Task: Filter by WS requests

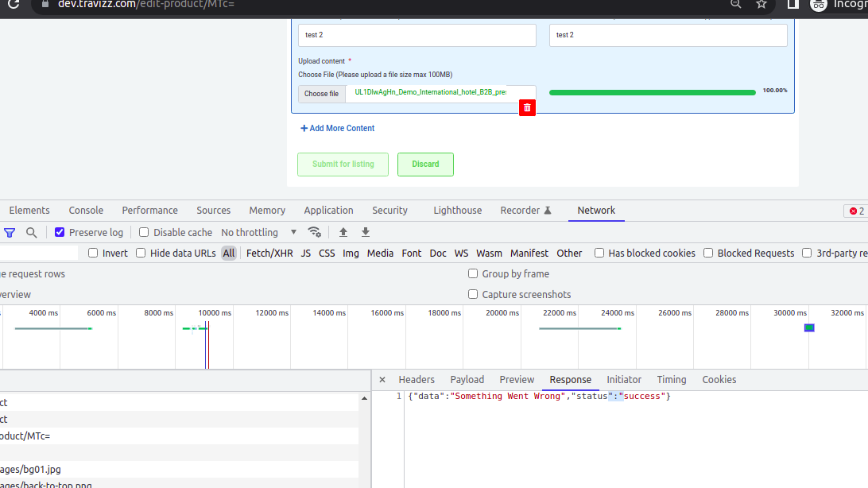Action: 461,253
